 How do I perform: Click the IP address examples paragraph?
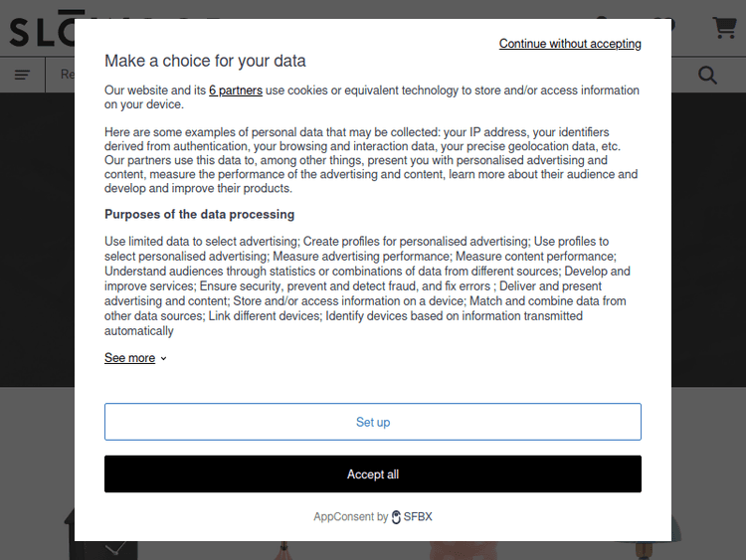[x=371, y=160]
